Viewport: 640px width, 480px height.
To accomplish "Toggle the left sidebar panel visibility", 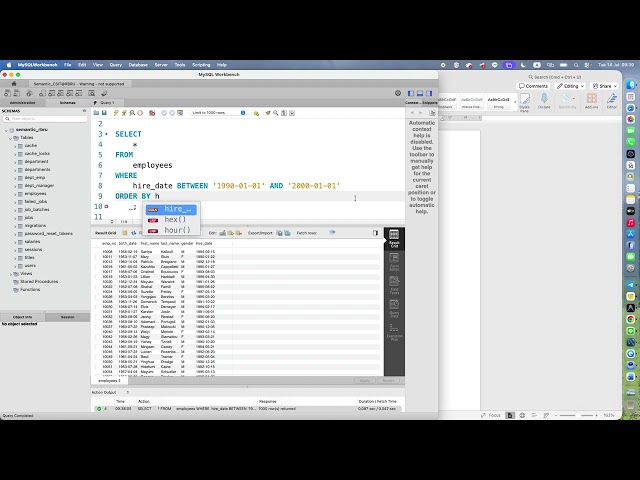I will pyautogui.click(x=411, y=93).
